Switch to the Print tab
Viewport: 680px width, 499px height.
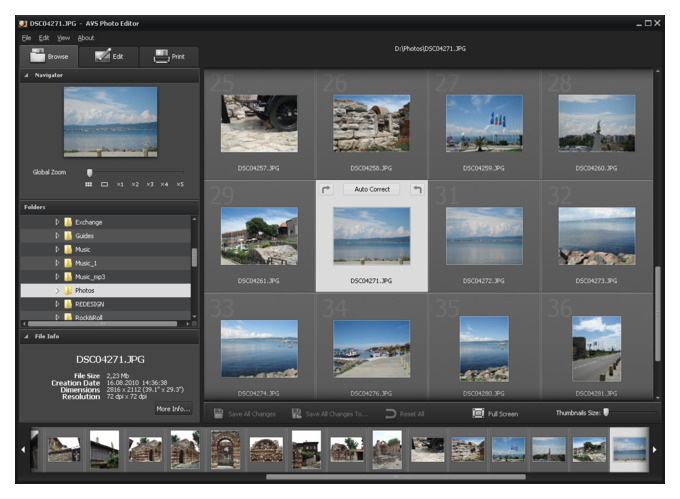(169, 56)
